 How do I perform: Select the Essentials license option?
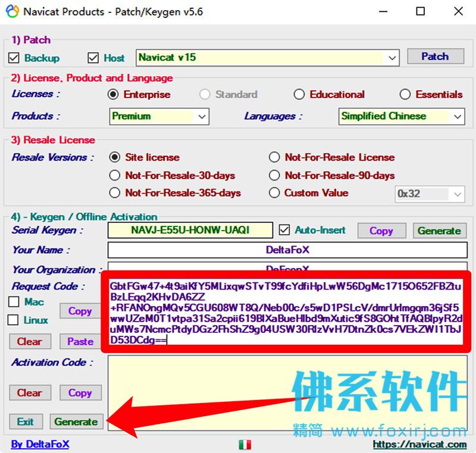coord(405,95)
